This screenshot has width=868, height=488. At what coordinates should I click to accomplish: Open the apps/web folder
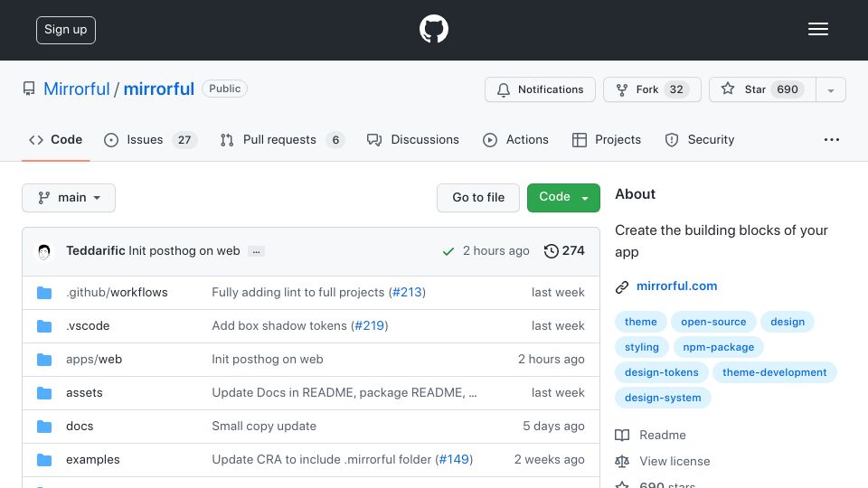[x=93, y=359]
